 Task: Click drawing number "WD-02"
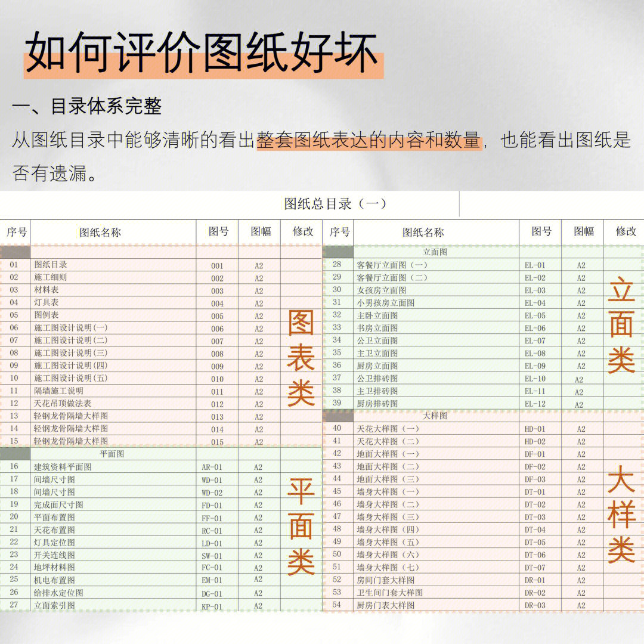tap(212, 493)
